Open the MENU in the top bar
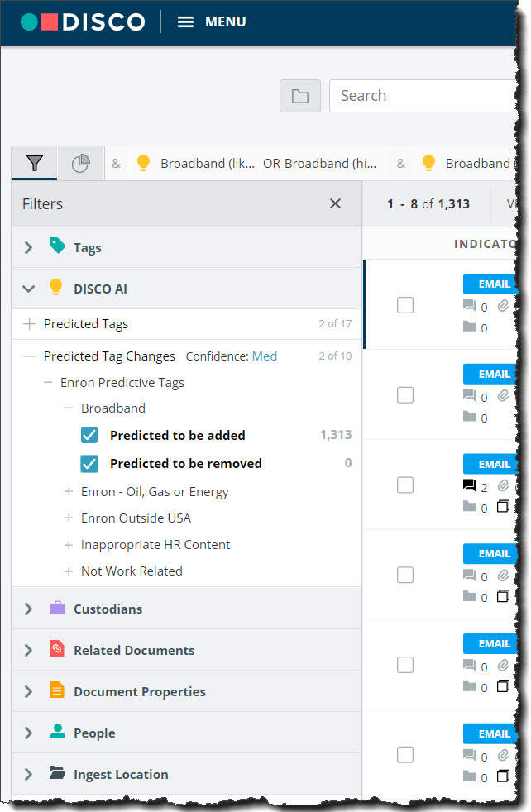The image size is (531, 812). point(211,22)
